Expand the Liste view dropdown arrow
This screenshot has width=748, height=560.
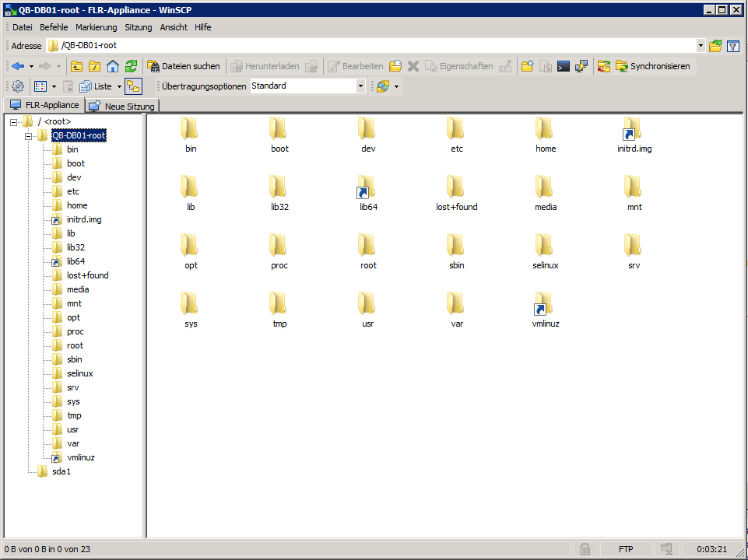point(119,86)
